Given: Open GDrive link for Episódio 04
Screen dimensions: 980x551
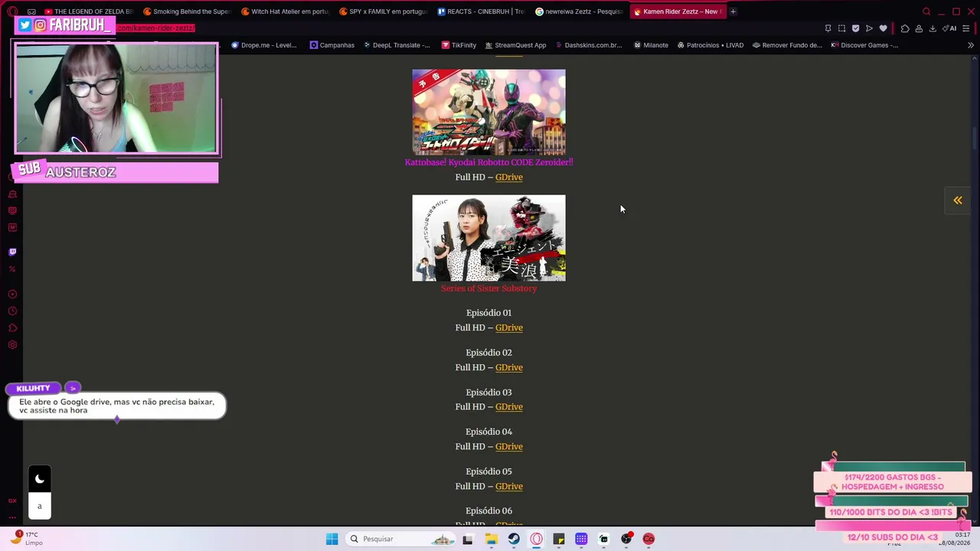Looking at the screenshot, I should pyautogui.click(x=508, y=447).
